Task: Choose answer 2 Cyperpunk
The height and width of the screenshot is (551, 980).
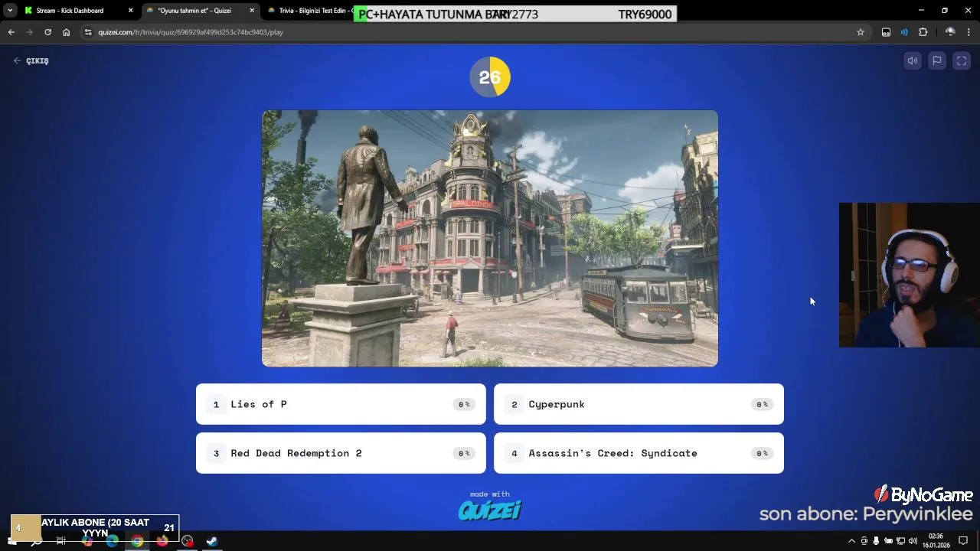Action: click(639, 404)
